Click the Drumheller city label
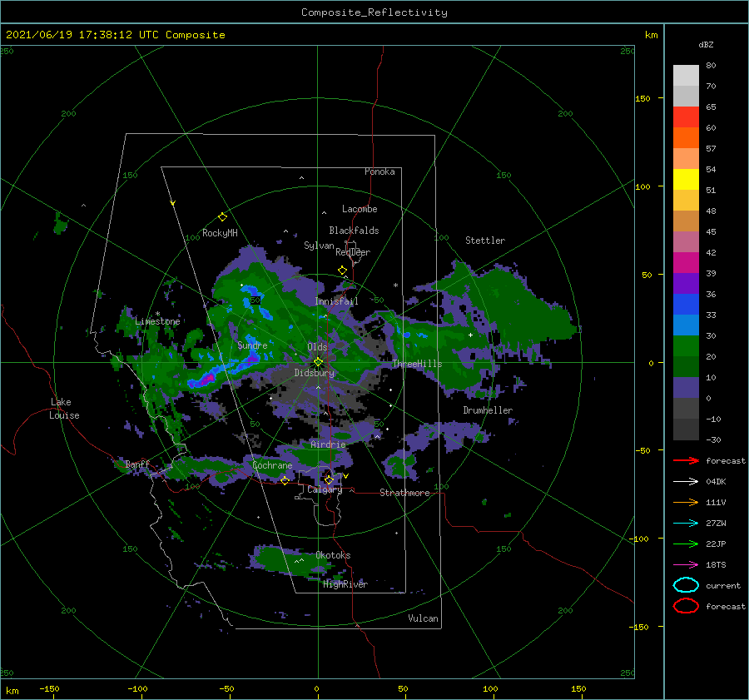Image resolution: width=749 pixels, height=700 pixels. click(488, 410)
